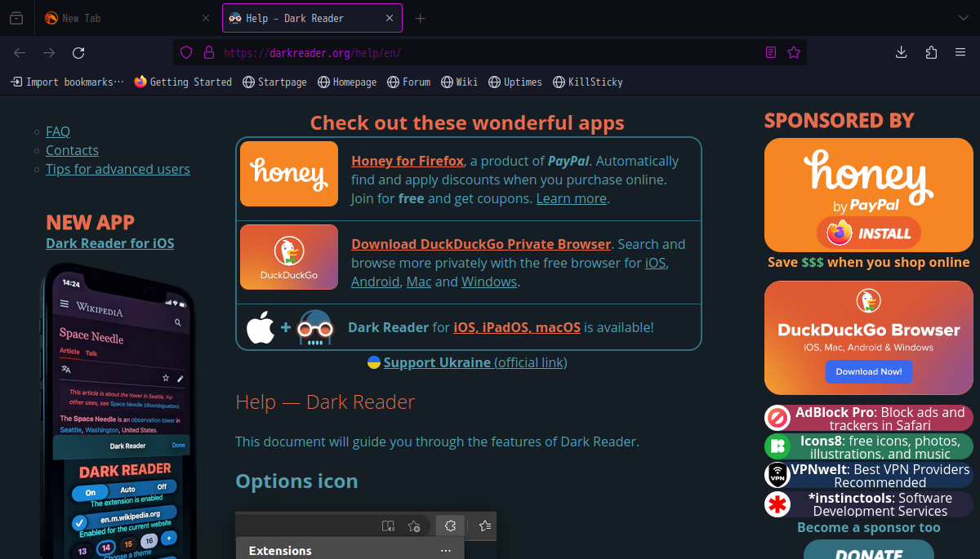The width and height of the screenshot is (980, 559).
Task: Open the KillSticky bookmark
Action: tap(588, 82)
